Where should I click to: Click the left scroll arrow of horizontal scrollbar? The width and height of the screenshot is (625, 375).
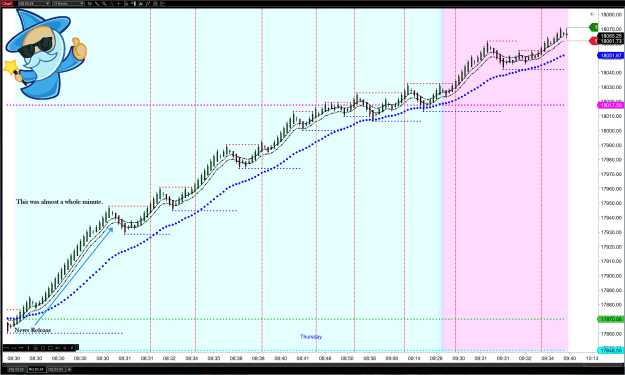[4, 364]
